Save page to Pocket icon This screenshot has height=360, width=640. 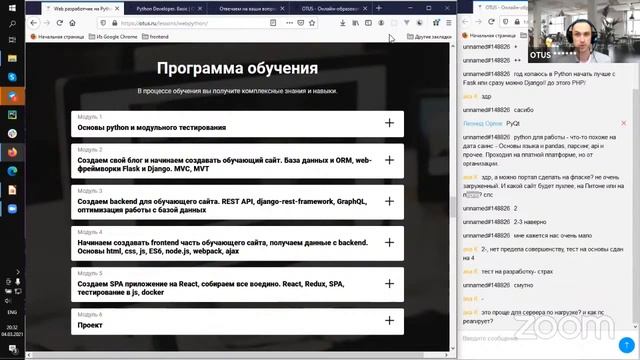pyautogui.click(x=301, y=23)
